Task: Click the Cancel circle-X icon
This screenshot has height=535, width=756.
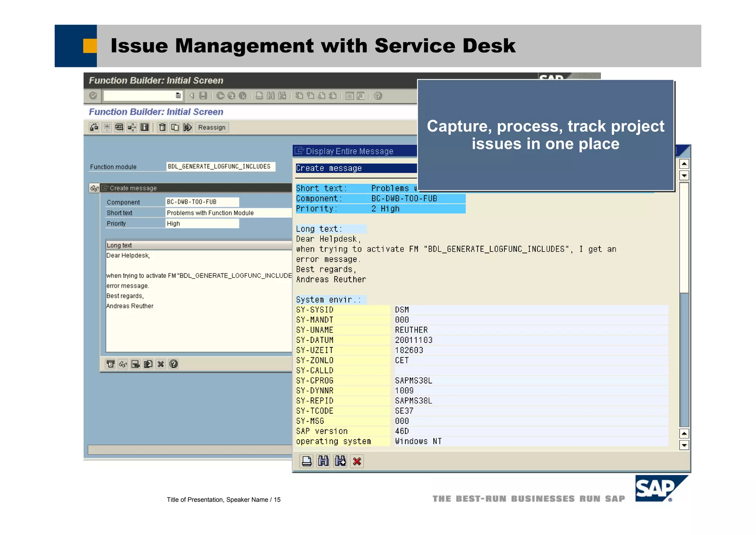Action: click(x=243, y=96)
